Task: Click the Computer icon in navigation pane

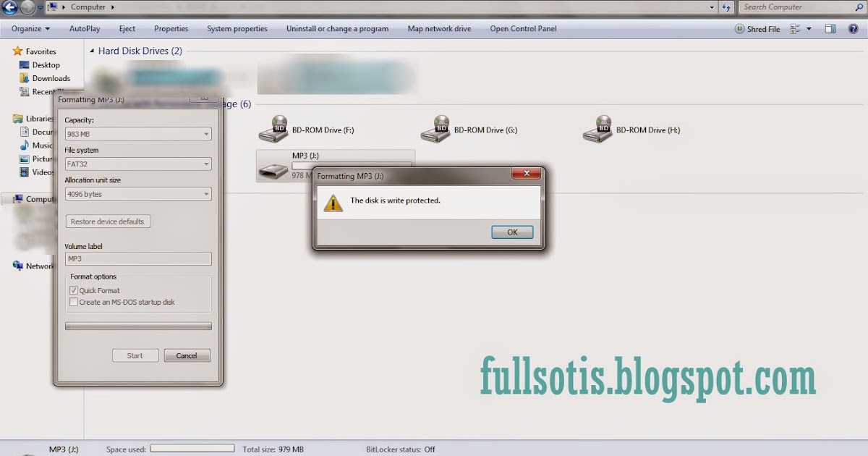Action: pyautogui.click(x=18, y=199)
